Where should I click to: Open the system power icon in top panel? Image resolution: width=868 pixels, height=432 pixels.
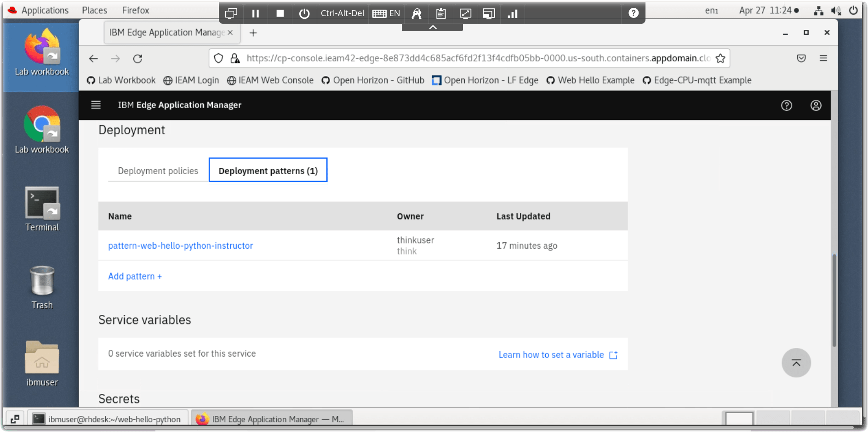(x=853, y=11)
